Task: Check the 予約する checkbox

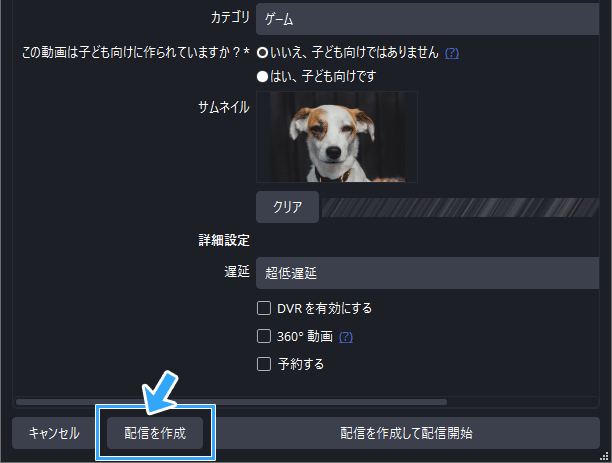Action: click(x=264, y=364)
